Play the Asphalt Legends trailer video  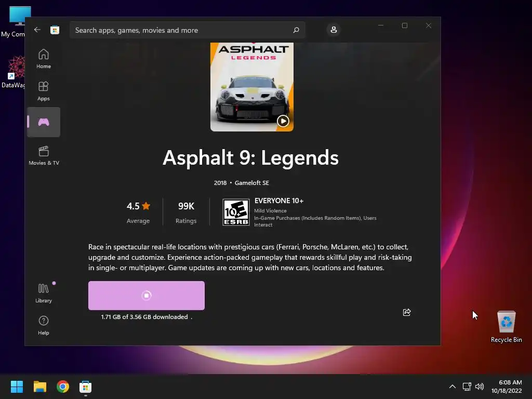[283, 121]
